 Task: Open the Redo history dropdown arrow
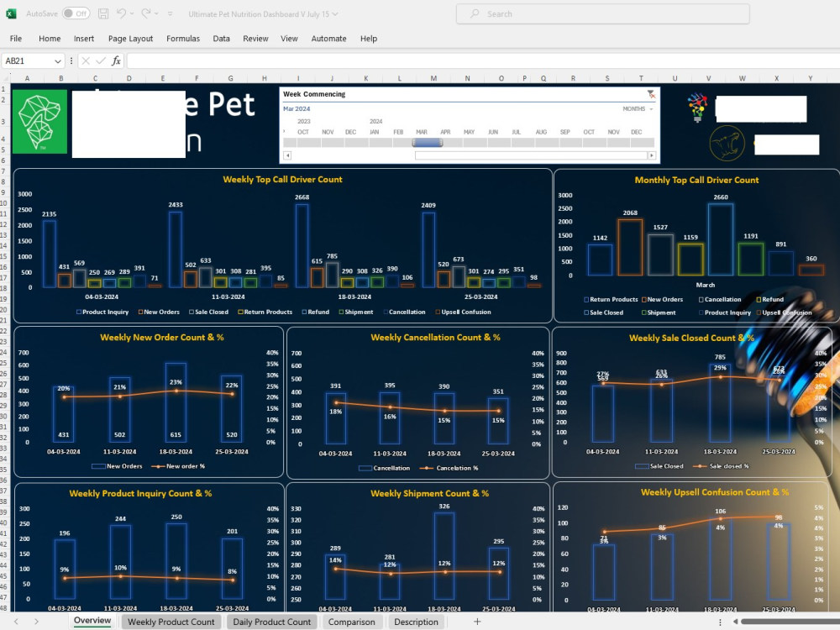[x=156, y=14]
